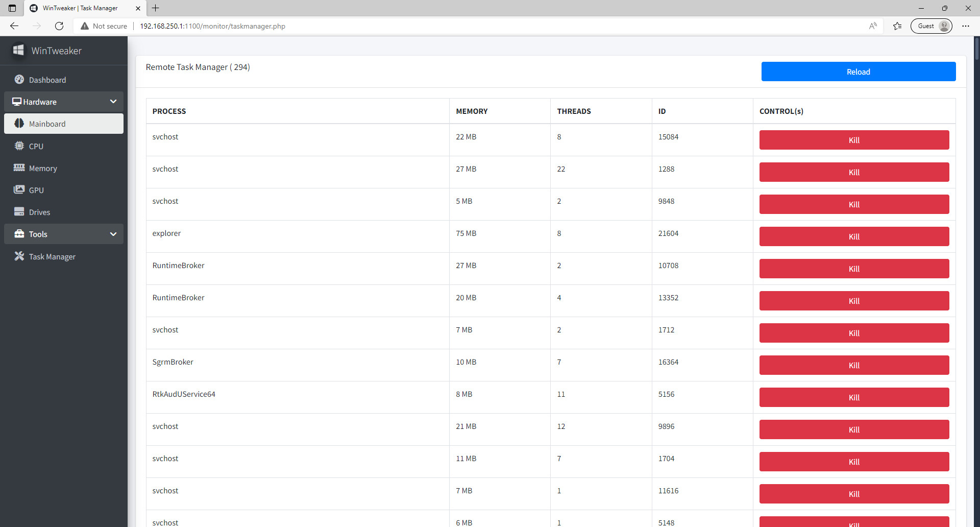Click the Task Manager wrench icon
Screen dimensions: 980x527
click(19, 256)
